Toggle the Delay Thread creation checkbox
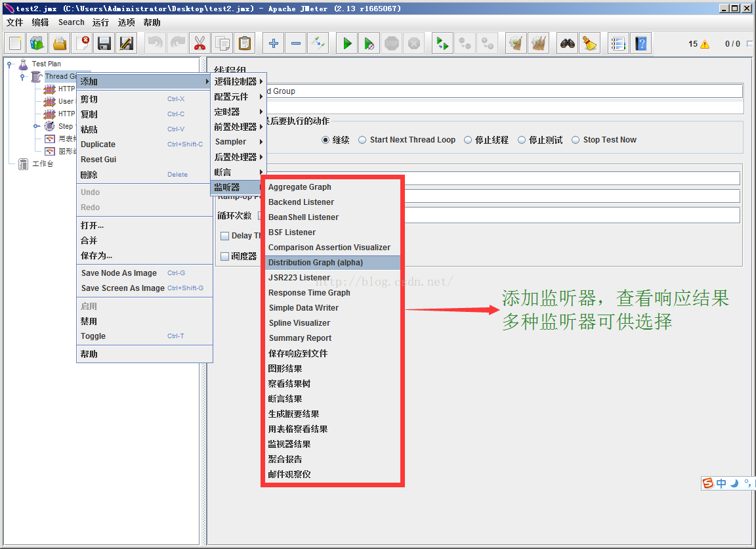756x549 pixels. click(x=224, y=236)
